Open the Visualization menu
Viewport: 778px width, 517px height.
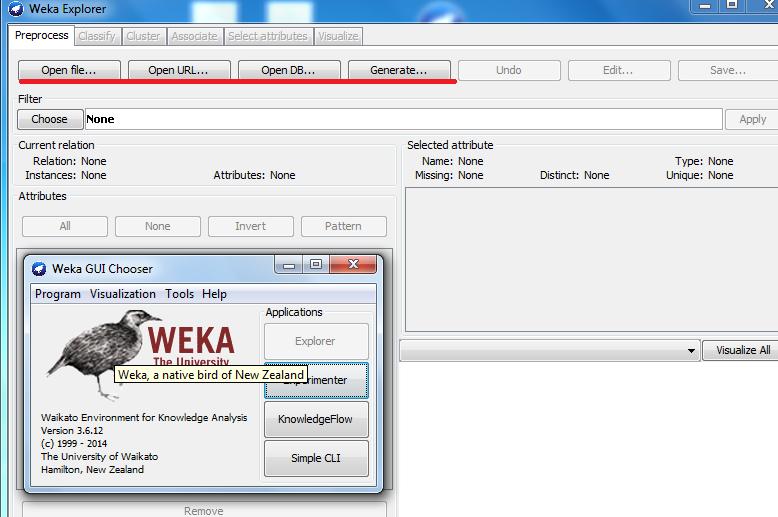pyautogui.click(x=123, y=294)
